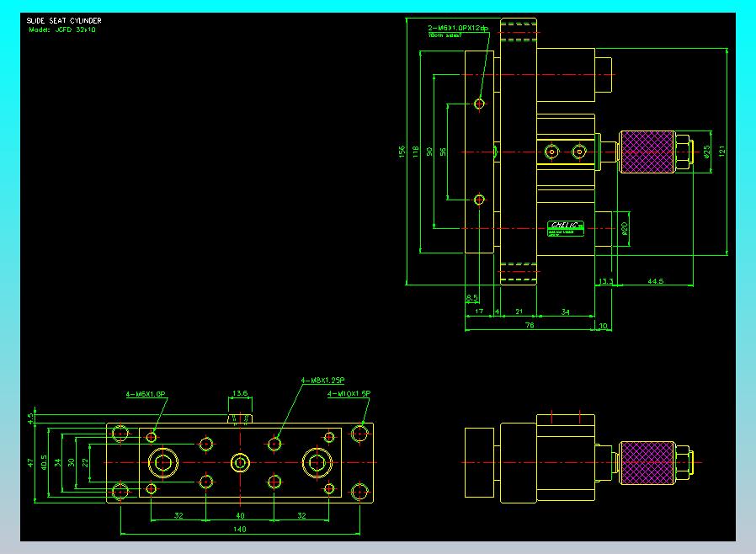Click the purple knurled knob beside ø25
This screenshot has height=554, width=756.
647,152
